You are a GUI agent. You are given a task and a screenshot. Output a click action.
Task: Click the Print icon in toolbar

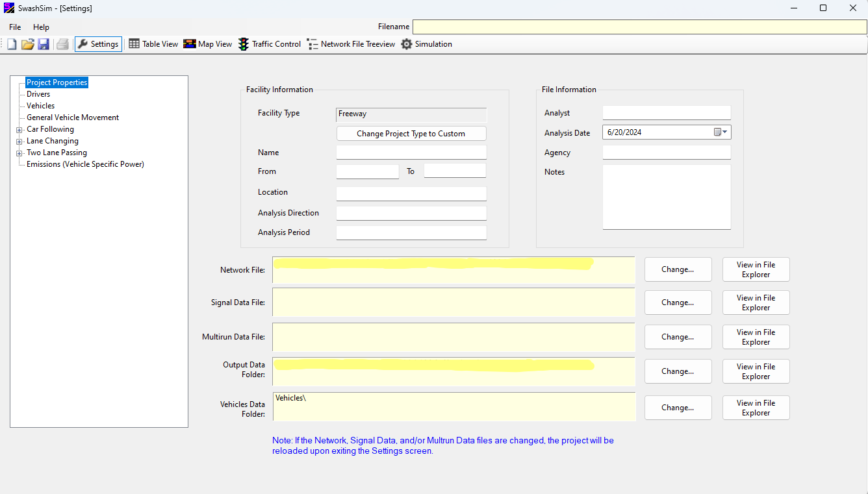click(x=62, y=44)
